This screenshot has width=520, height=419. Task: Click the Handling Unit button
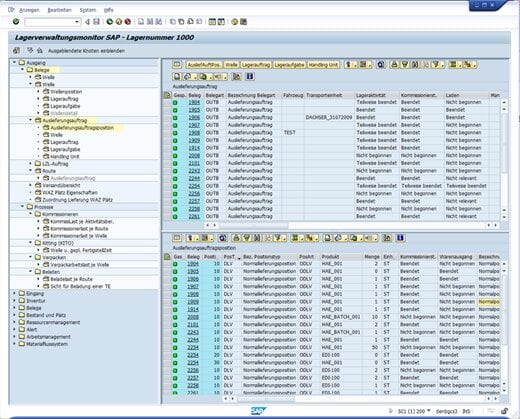coord(323,65)
